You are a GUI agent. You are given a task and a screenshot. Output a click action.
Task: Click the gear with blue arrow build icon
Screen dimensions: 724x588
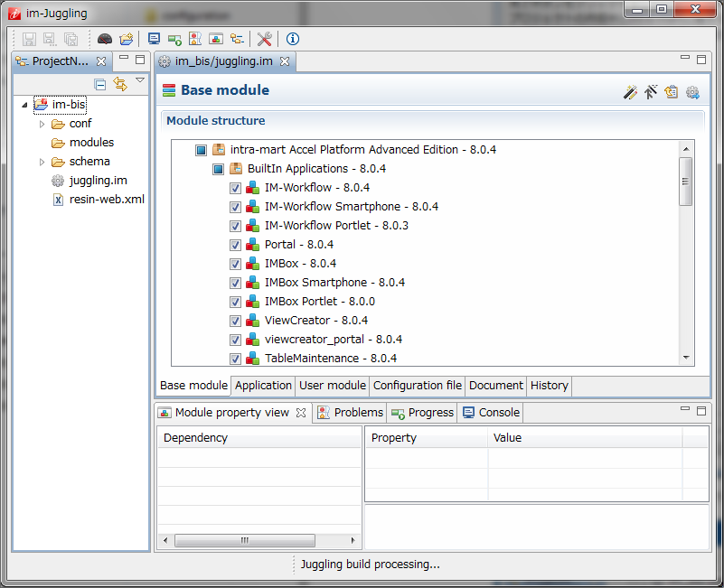coord(692,92)
